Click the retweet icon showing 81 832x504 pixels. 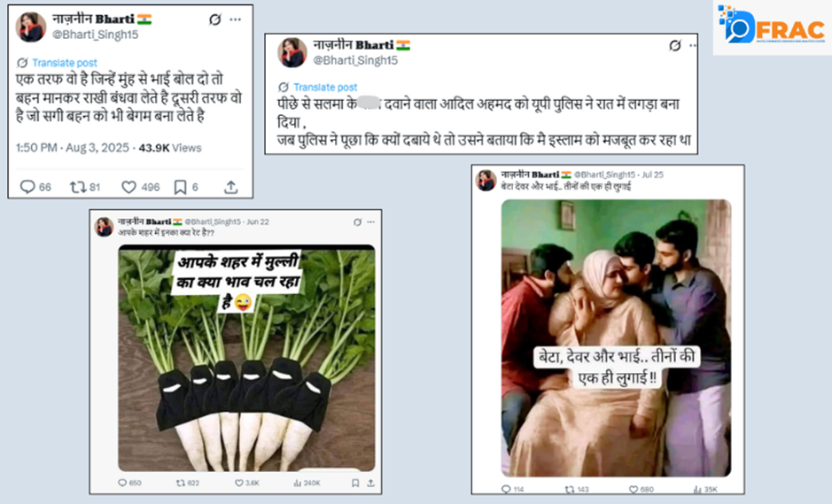coord(77,187)
